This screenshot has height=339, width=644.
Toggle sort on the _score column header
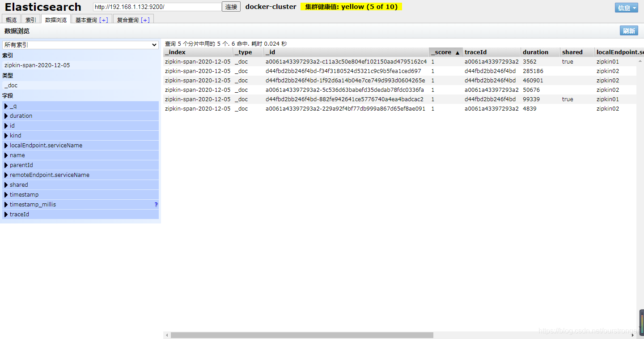pos(446,52)
